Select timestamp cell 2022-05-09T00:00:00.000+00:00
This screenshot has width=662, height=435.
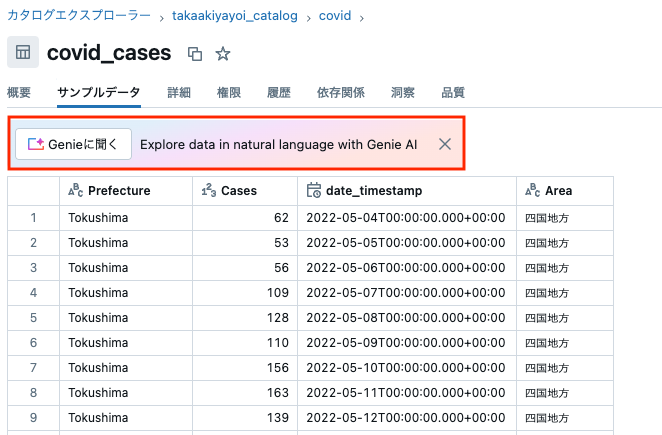[407, 343]
